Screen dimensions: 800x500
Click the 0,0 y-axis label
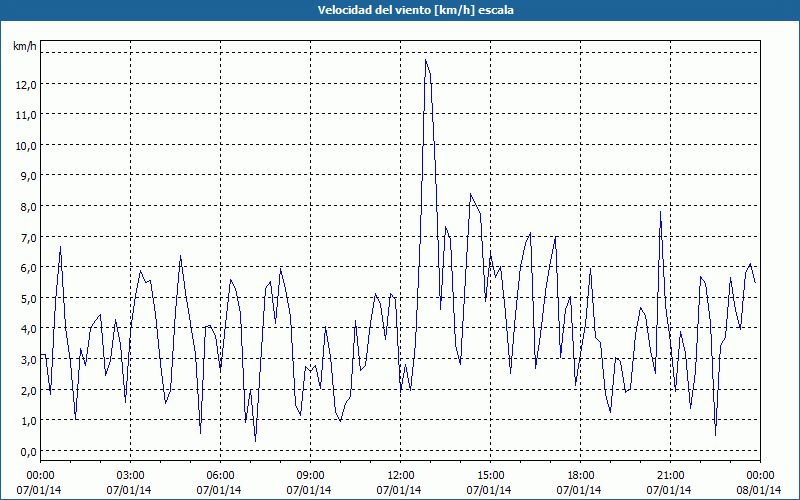(28, 452)
